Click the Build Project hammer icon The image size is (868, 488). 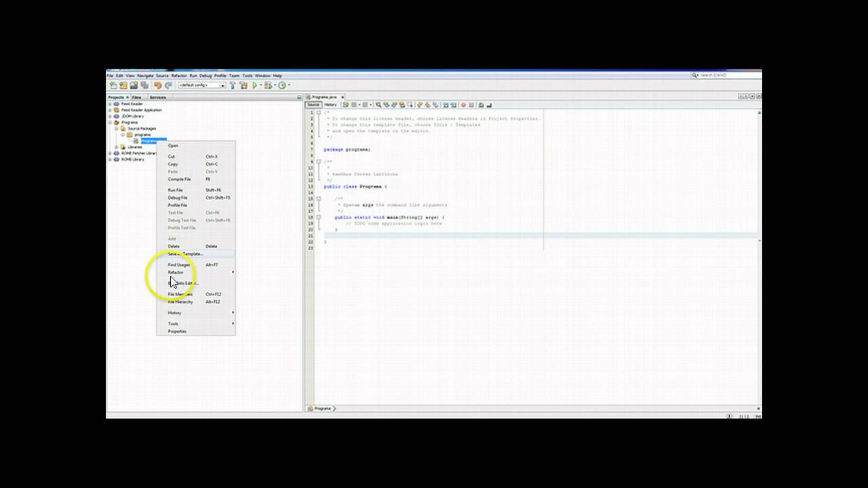(x=233, y=85)
